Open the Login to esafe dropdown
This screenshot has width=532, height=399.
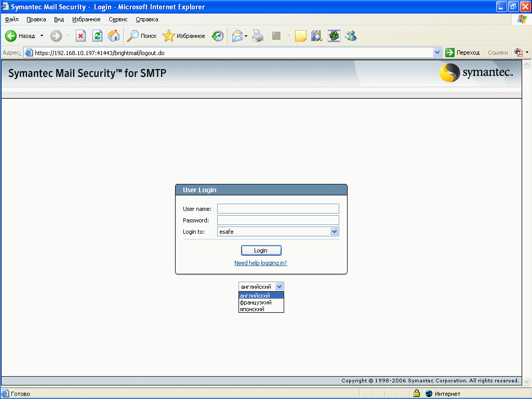click(x=278, y=232)
